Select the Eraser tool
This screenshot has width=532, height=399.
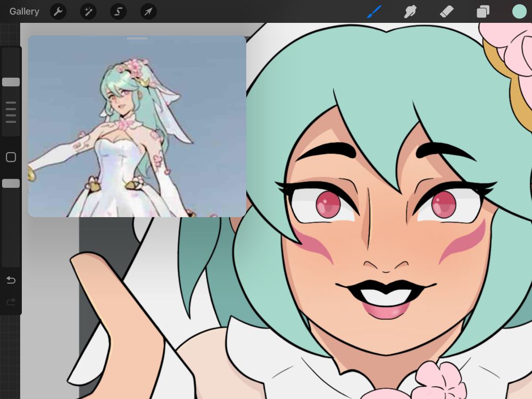click(x=446, y=12)
